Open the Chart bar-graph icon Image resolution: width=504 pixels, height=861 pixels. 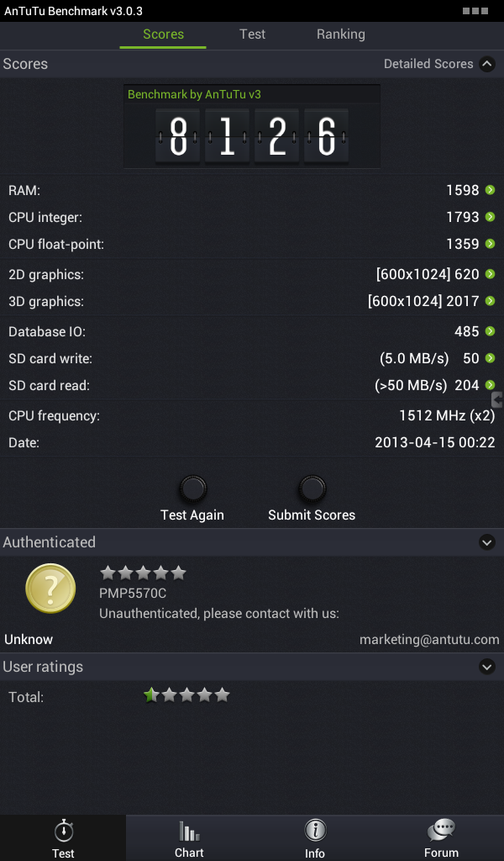pyautogui.click(x=189, y=831)
